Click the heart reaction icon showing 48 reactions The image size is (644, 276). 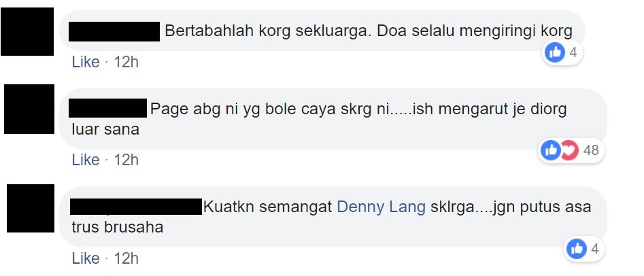[569, 150]
